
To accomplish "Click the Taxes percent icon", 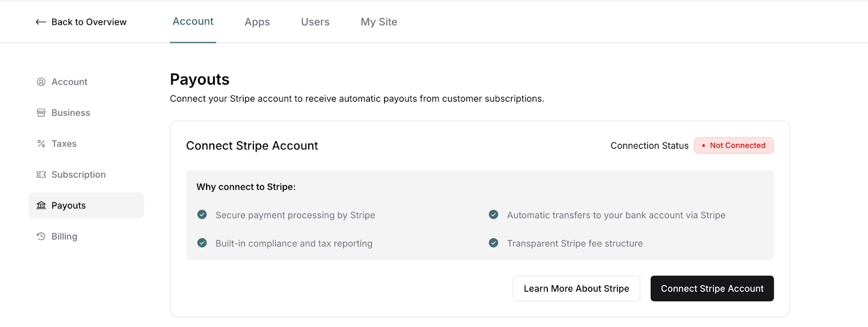I will coord(41,144).
